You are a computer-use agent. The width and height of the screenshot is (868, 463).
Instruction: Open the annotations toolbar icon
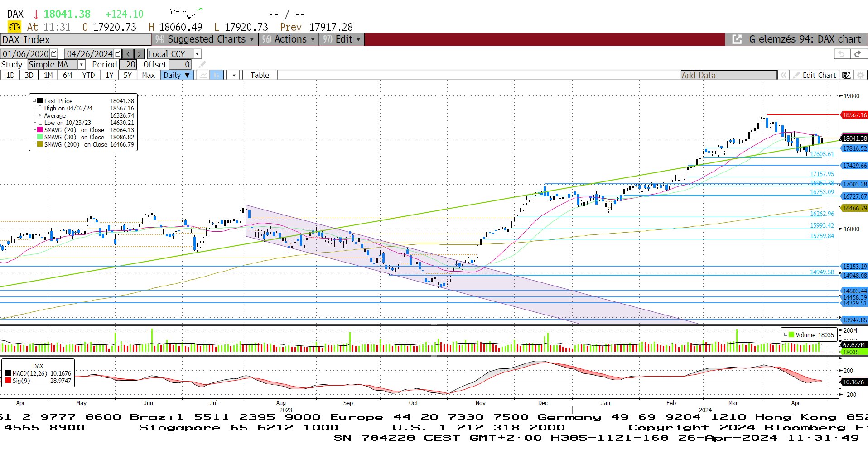[x=846, y=75]
